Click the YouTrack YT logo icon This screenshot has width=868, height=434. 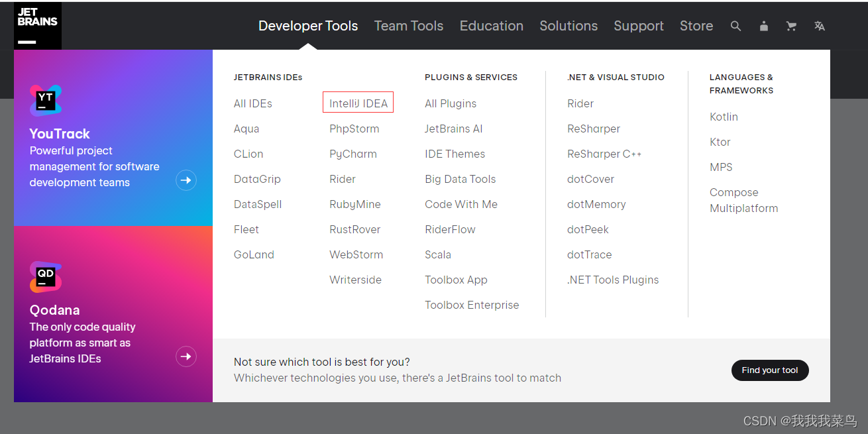[46, 101]
